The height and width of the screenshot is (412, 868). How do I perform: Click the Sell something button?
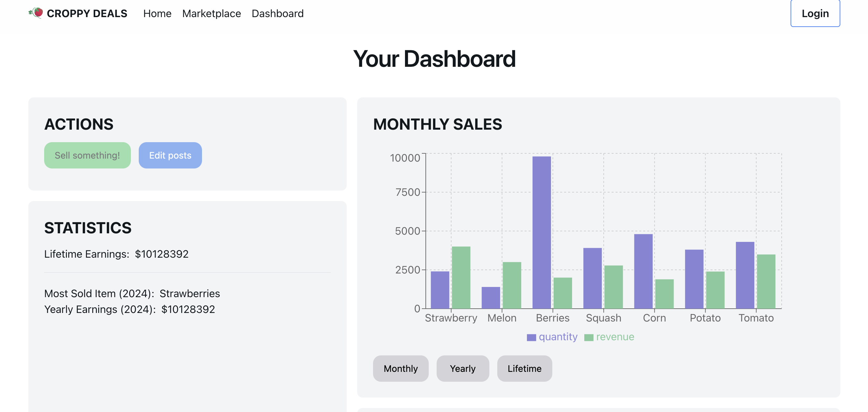(x=87, y=155)
